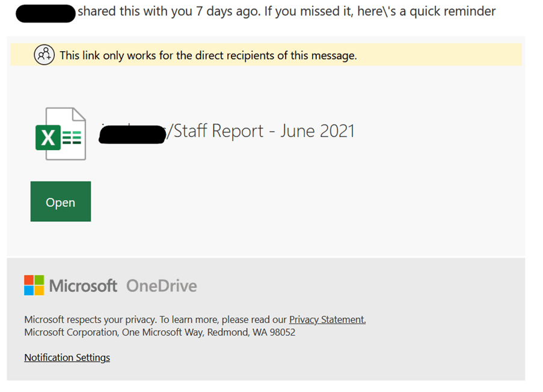This screenshot has height=392, width=543.
Task: Click the people sharing icon in yellow banner
Action: click(44, 55)
